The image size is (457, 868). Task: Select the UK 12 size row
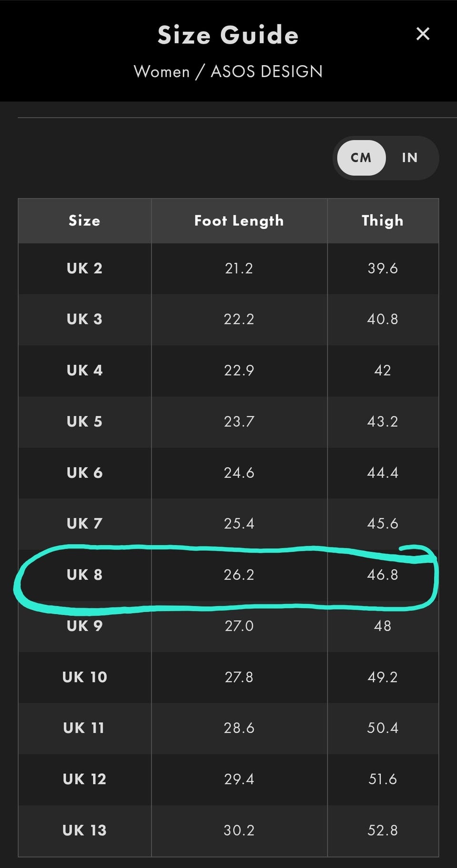coord(228,779)
